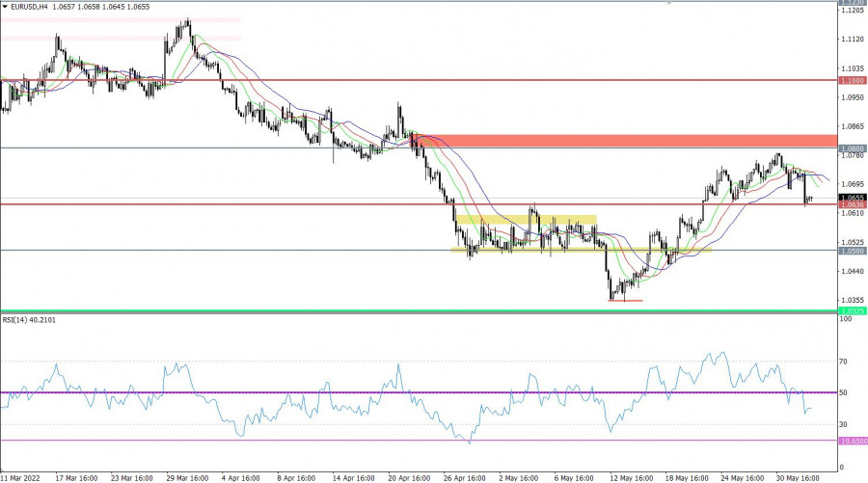The image size is (868, 483).
Task: Click the 30 May 16:00 date label
Action: [x=798, y=478]
